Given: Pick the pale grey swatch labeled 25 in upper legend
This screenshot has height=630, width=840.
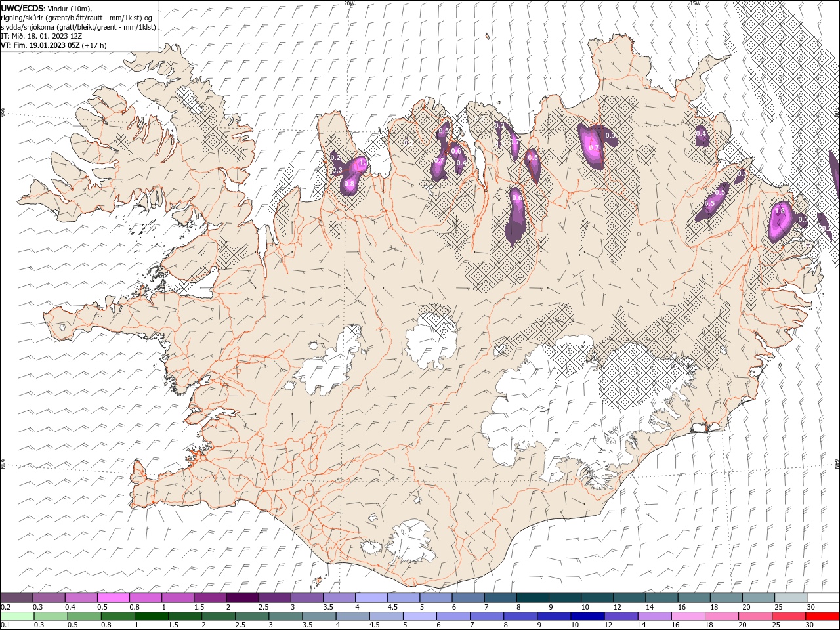Looking at the screenshot, I should 791,598.
